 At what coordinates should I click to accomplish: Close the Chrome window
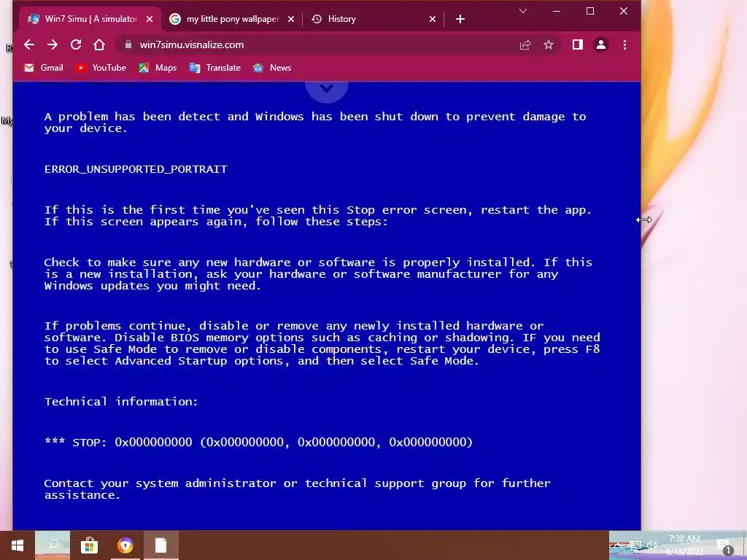[623, 11]
